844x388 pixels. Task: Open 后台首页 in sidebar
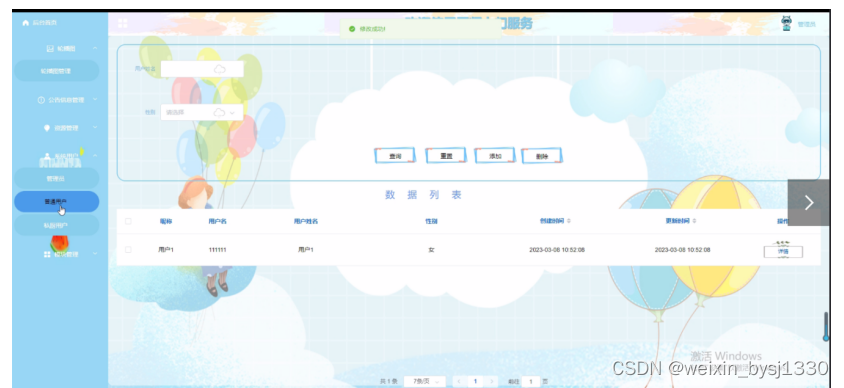[44, 23]
